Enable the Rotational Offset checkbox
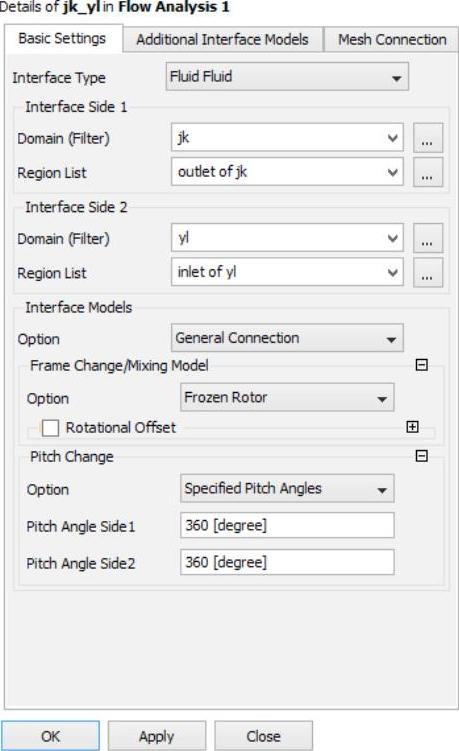 pyautogui.click(x=50, y=428)
